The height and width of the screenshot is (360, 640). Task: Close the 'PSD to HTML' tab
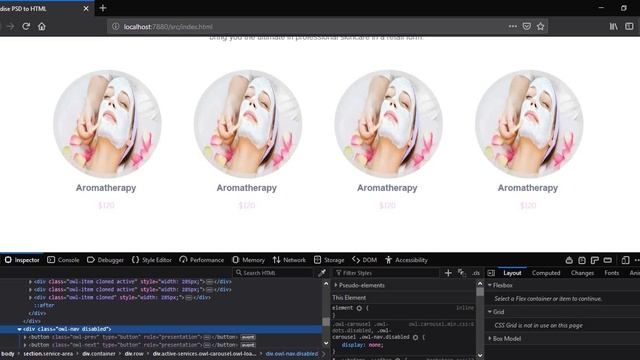tap(86, 8)
